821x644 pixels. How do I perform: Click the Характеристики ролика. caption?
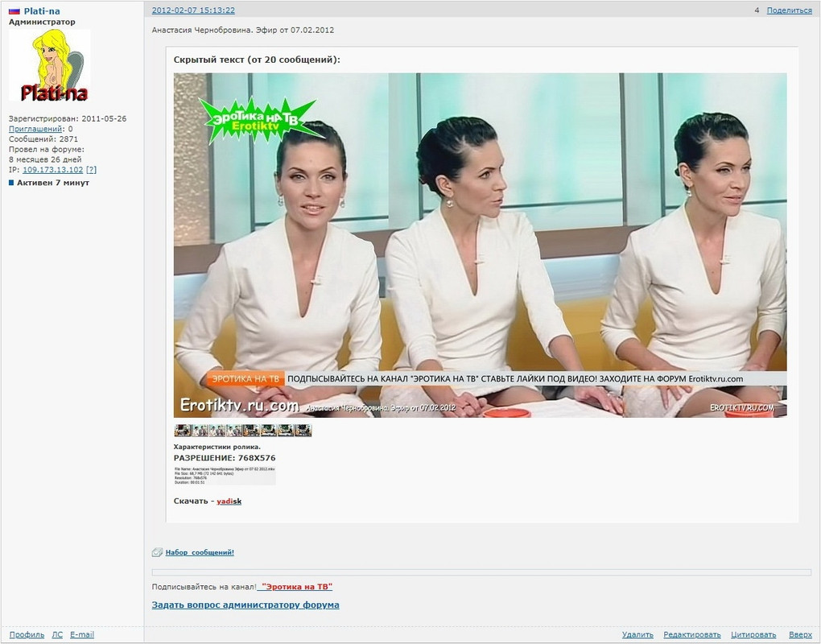[x=217, y=447]
